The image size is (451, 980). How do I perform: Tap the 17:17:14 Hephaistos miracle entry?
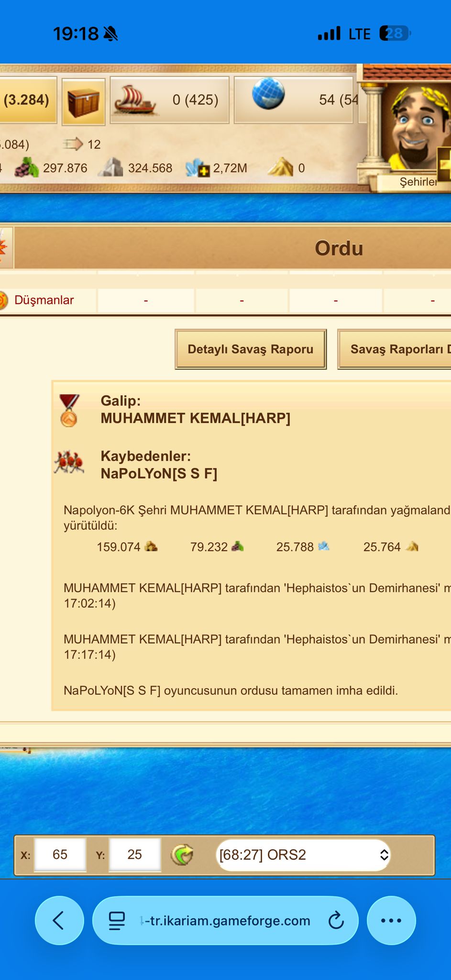257,646
